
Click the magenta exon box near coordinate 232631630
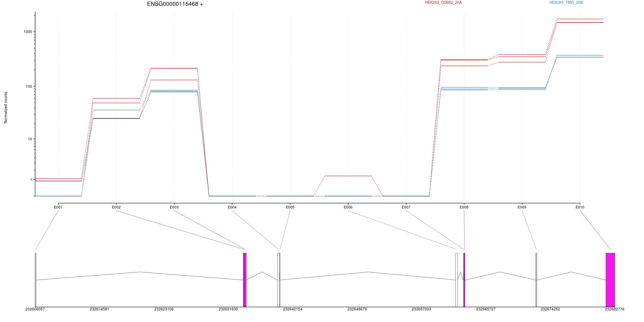click(x=245, y=280)
